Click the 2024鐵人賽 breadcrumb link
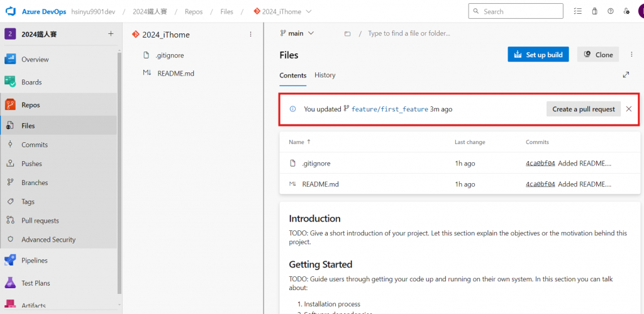Screen dimensions: 644x314 tap(150, 11)
